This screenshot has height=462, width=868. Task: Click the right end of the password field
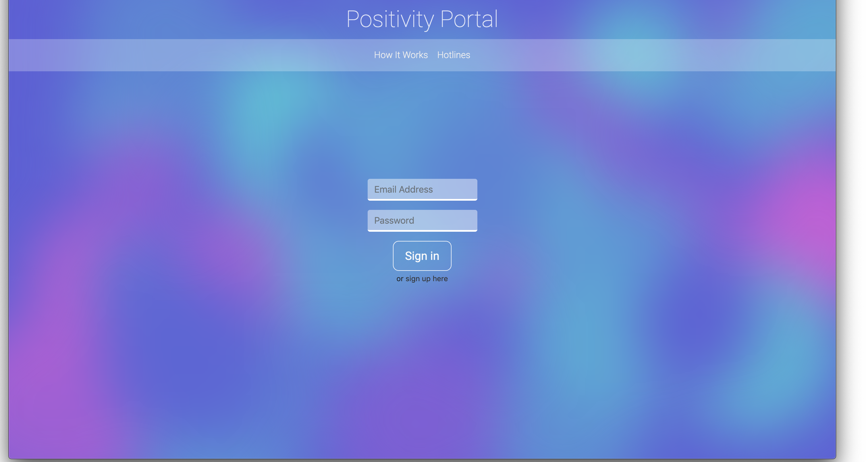pyautogui.click(x=470, y=220)
